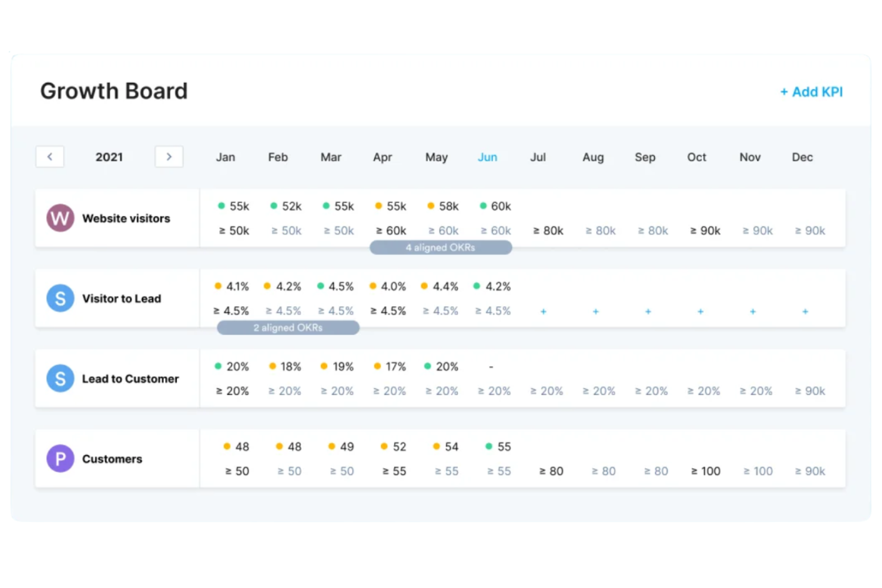
Task: Select the Visitor to Lead KPI icon
Action: [x=60, y=298]
